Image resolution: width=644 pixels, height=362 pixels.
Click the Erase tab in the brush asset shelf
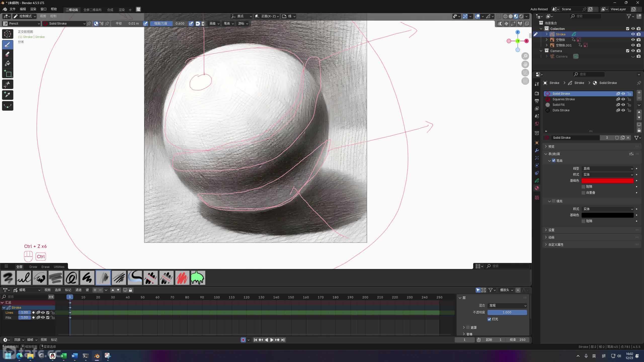(45, 267)
